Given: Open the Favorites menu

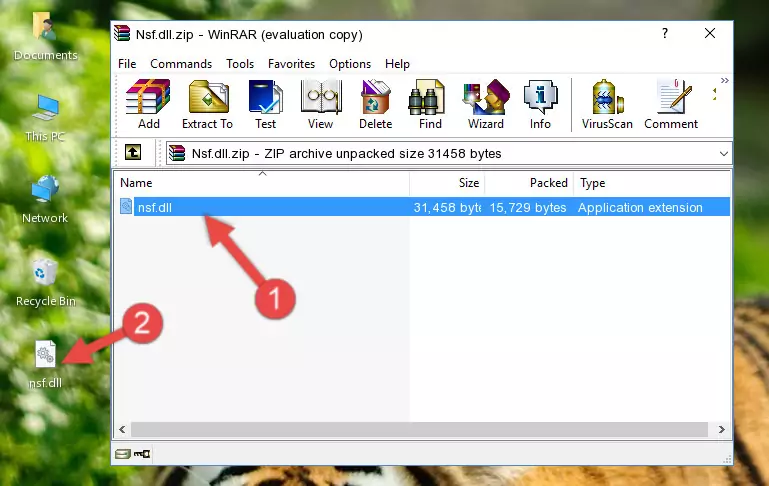Looking at the screenshot, I should coord(291,64).
